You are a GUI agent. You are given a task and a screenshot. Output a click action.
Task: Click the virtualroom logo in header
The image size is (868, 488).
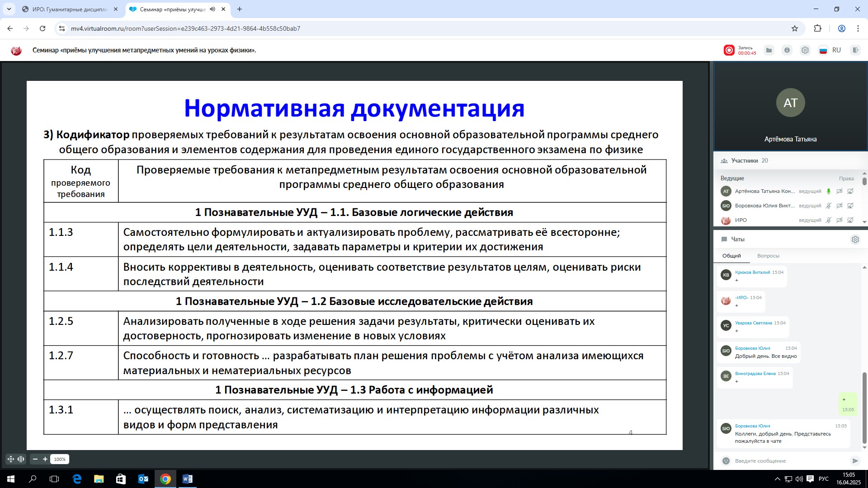click(x=16, y=50)
